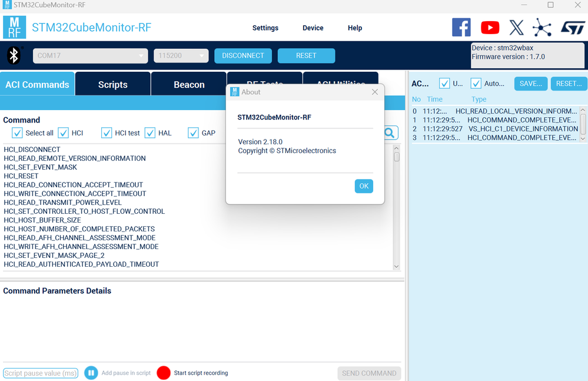
Task: Close the About dialog with X
Action: click(x=374, y=92)
